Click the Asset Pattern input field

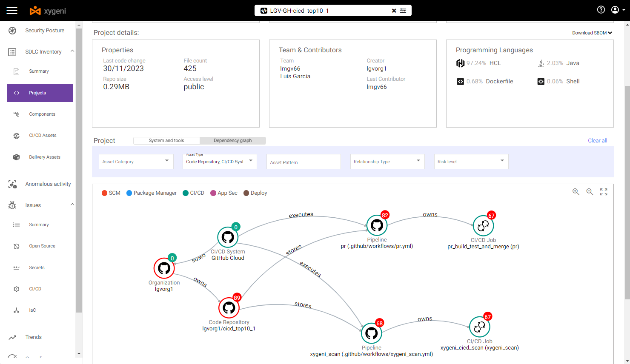[x=304, y=162]
